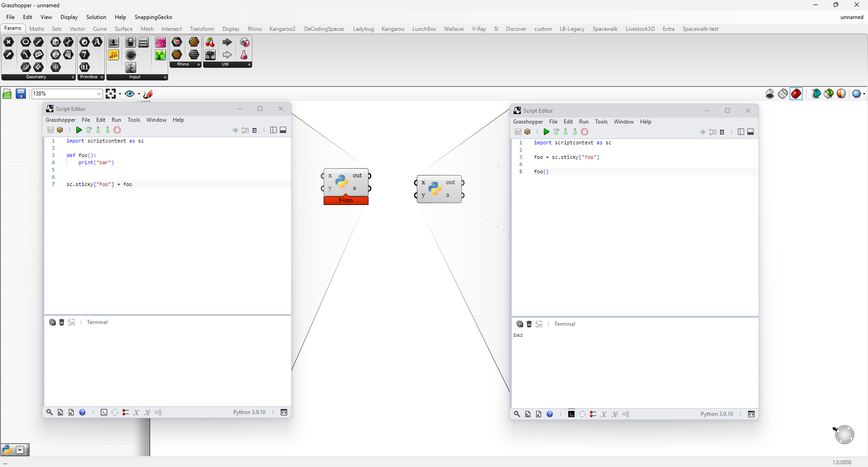Open the zoom extents dropdown arrow

click(x=120, y=94)
